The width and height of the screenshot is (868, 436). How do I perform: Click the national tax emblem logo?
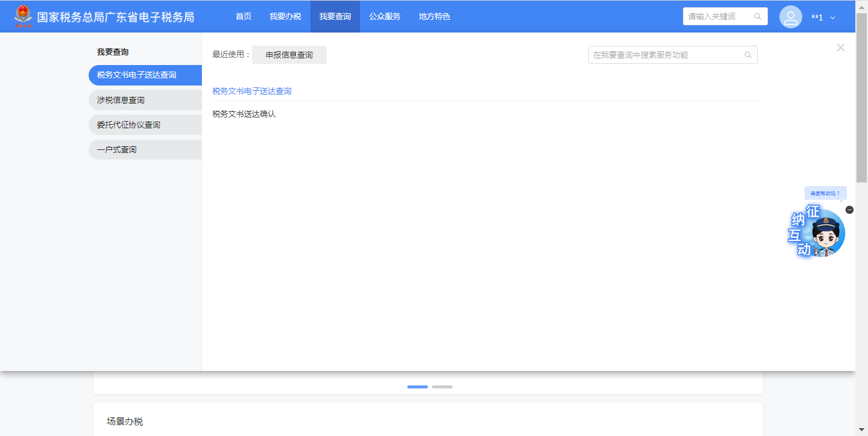pyautogui.click(x=24, y=16)
